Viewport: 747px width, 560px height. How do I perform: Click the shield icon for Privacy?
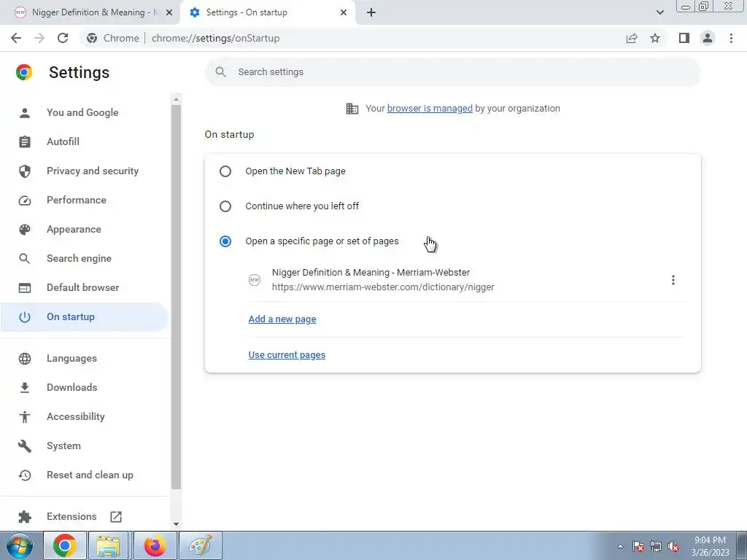point(25,171)
